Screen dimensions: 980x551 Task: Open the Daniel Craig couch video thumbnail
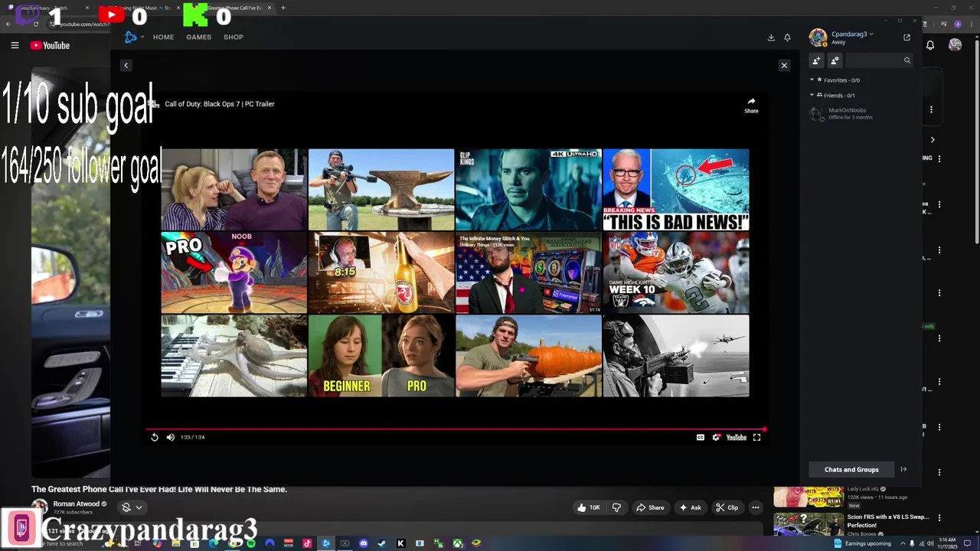(234, 190)
